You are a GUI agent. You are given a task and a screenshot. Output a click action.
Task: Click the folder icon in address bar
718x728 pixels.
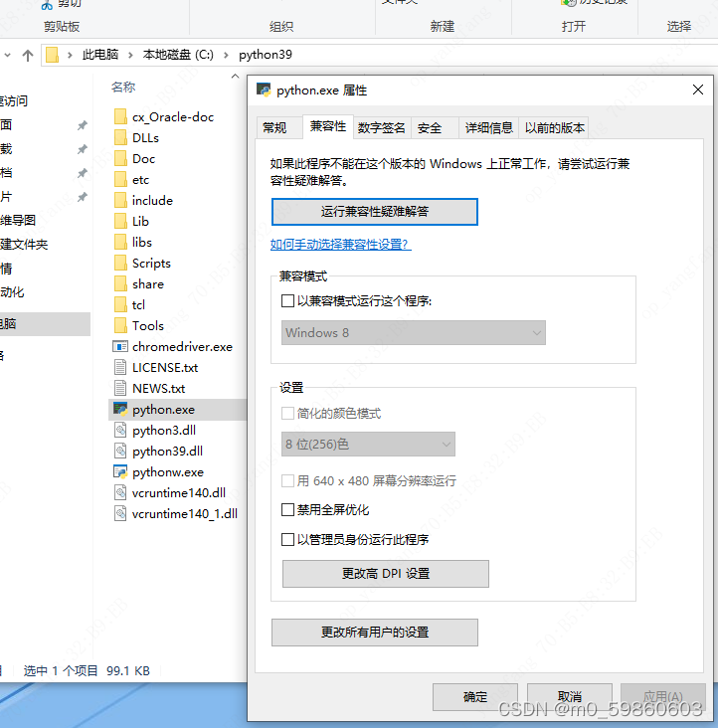point(52,55)
